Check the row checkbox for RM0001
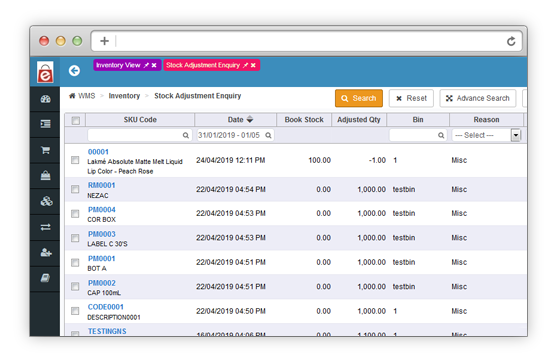The height and width of the screenshot is (363, 556). click(x=75, y=189)
